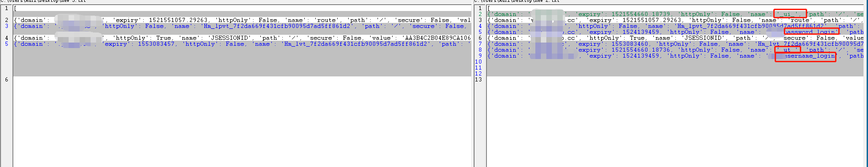Click the left pane file path header
This screenshot has width=868, height=167.
43,1
